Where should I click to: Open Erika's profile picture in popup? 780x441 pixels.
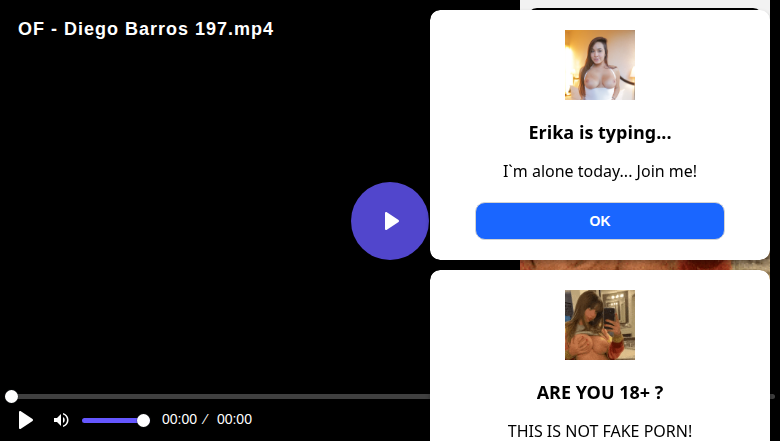(599, 65)
